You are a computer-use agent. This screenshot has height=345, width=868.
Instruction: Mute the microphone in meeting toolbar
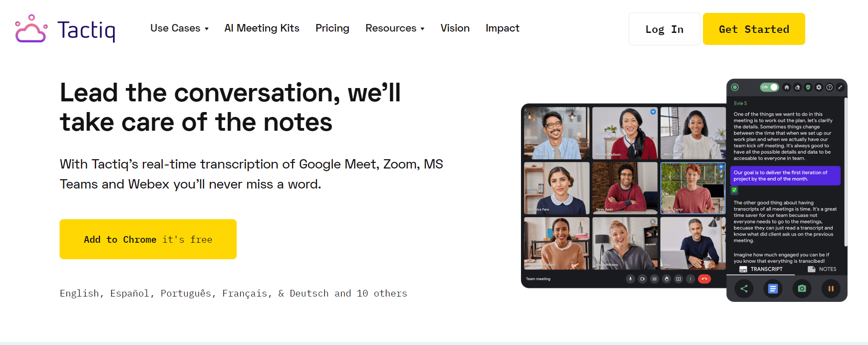(630, 279)
